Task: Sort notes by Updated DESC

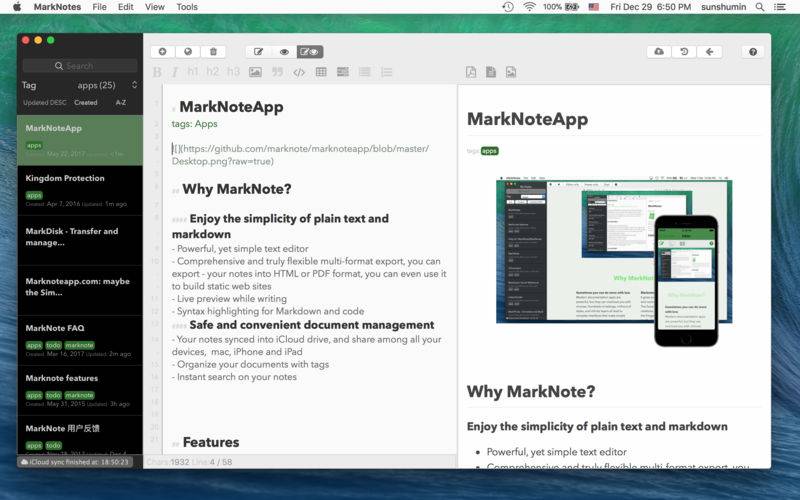Action: coord(44,103)
